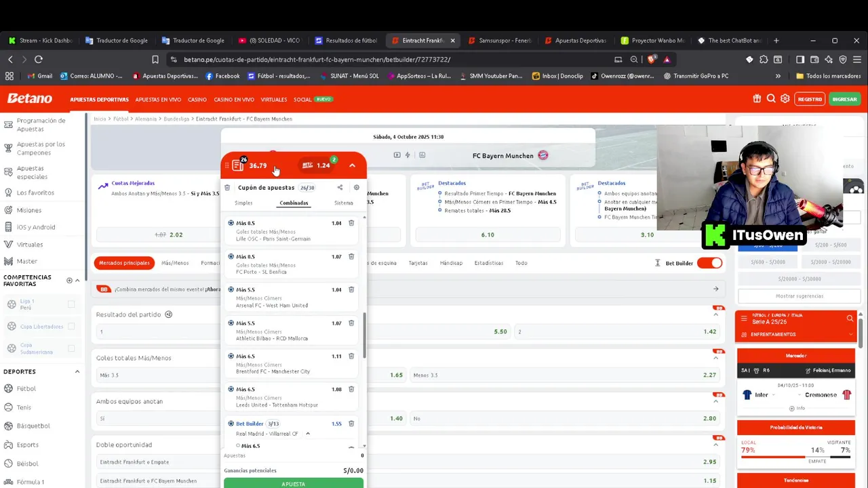Open the Estadísticas market tab
The image size is (868, 488).
[488, 263]
